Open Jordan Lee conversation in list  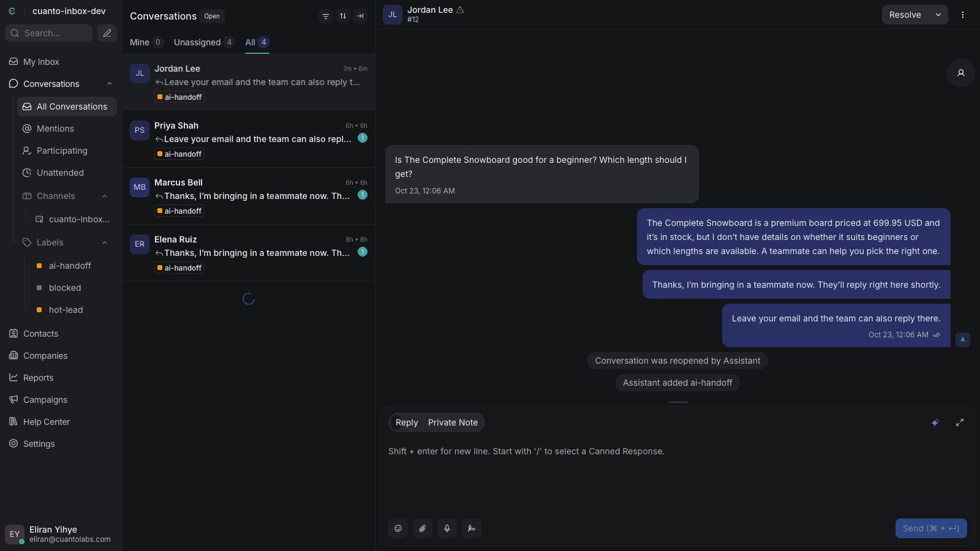249,82
